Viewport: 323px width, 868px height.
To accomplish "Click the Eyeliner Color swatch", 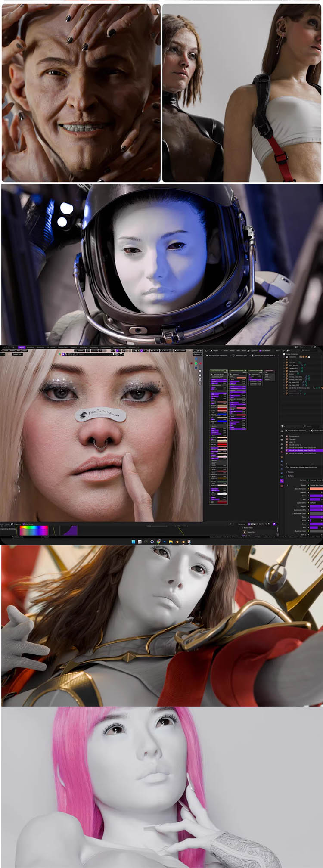I will [x=316, y=531].
